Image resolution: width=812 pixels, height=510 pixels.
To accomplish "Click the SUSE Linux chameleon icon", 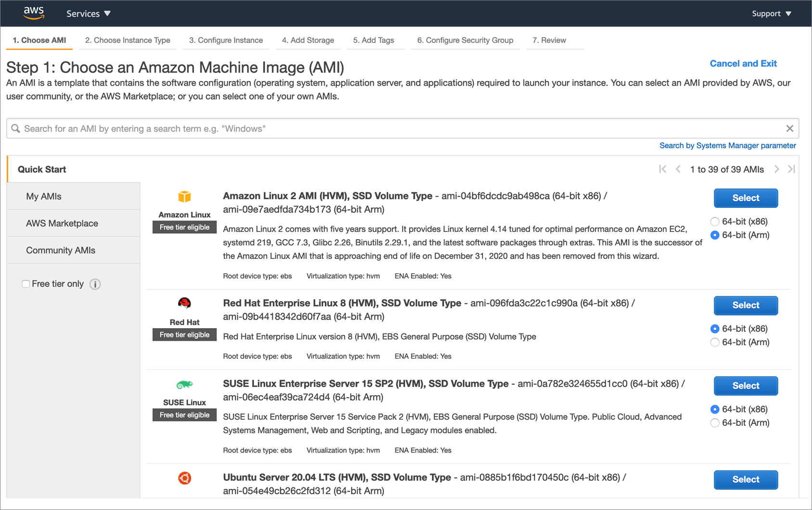I will (x=184, y=385).
